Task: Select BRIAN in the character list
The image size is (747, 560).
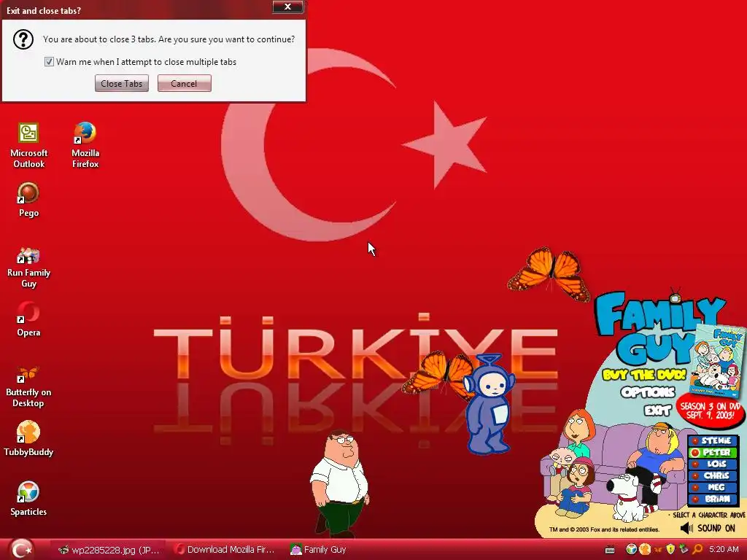Action: [x=713, y=499]
